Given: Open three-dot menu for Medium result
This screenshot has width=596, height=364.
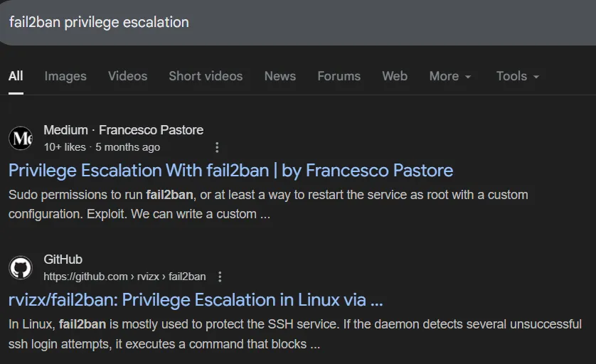Looking at the screenshot, I should pyautogui.click(x=217, y=147).
